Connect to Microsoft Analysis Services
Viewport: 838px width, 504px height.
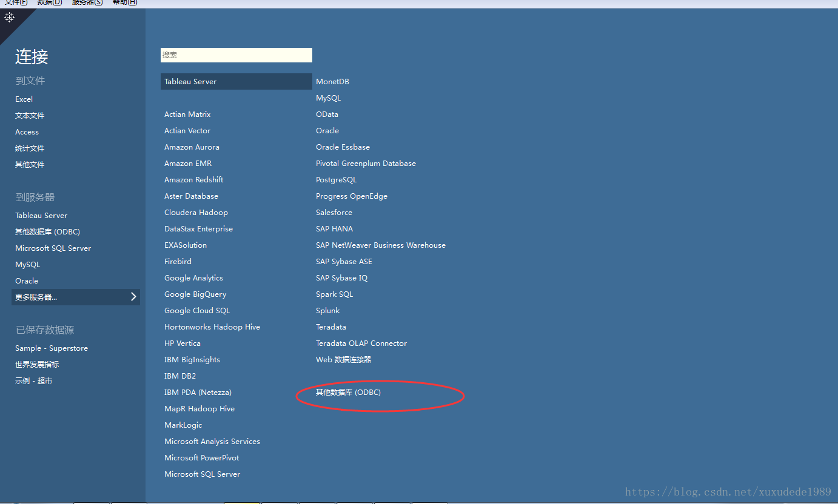[x=212, y=442]
